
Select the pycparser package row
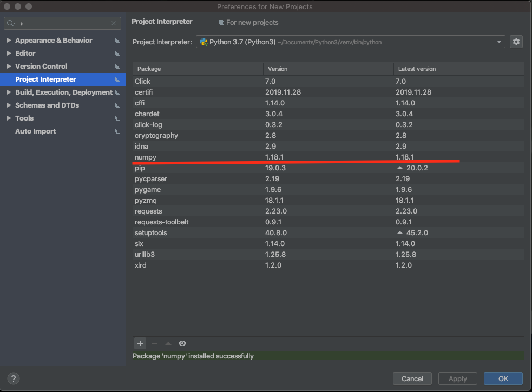click(329, 179)
